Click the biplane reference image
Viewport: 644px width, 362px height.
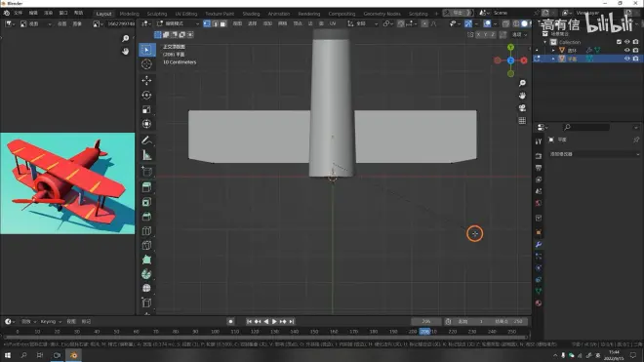coord(67,183)
